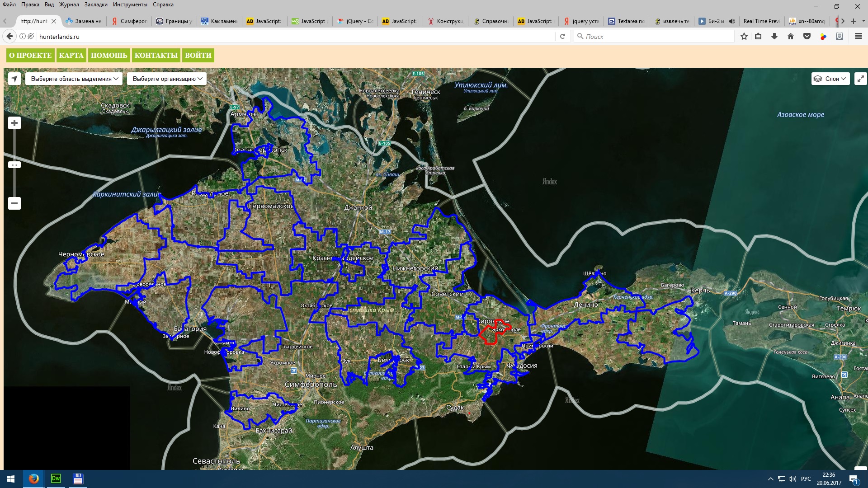The height and width of the screenshot is (488, 868).
Task: Open 'Выберите область выделения' dropdown
Action: pos(74,79)
